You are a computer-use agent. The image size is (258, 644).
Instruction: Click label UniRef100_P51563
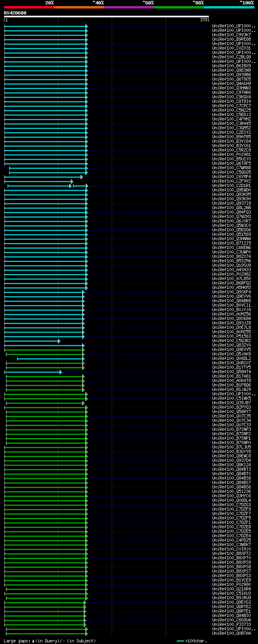(x=231, y=337)
